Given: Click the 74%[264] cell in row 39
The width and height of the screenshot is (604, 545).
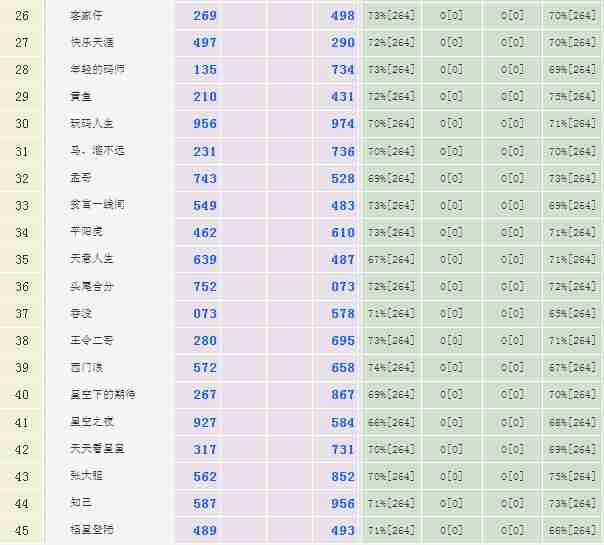Looking at the screenshot, I should click(391, 368).
